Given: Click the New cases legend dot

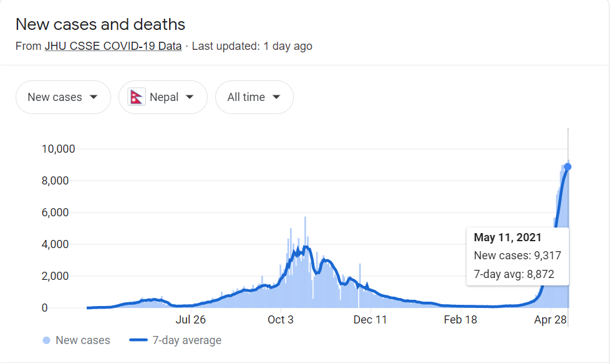Looking at the screenshot, I should pos(46,340).
